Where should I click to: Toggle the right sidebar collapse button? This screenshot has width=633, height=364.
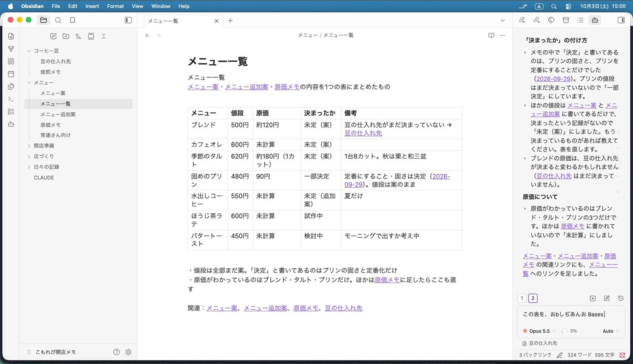pyautogui.click(x=621, y=20)
